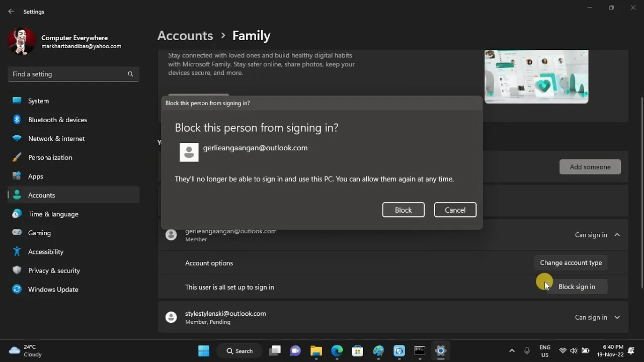Click the Accounts breadcrumb link

coord(185,36)
